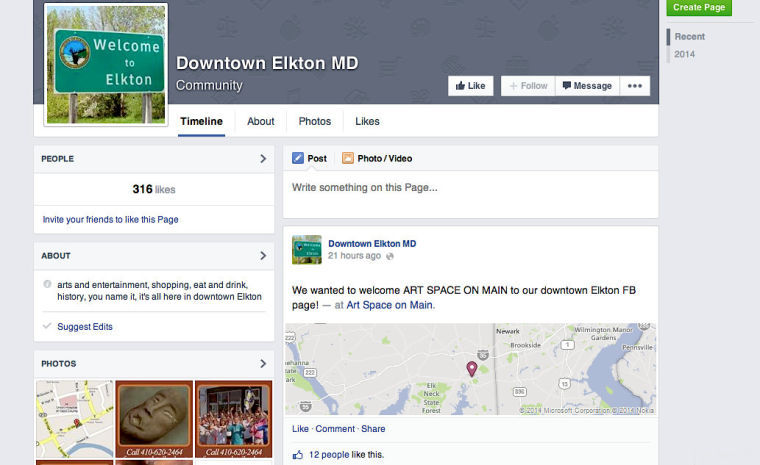Screen dimensions: 760x465
Task: Switch to the Timeline tab
Action: pyautogui.click(x=201, y=121)
